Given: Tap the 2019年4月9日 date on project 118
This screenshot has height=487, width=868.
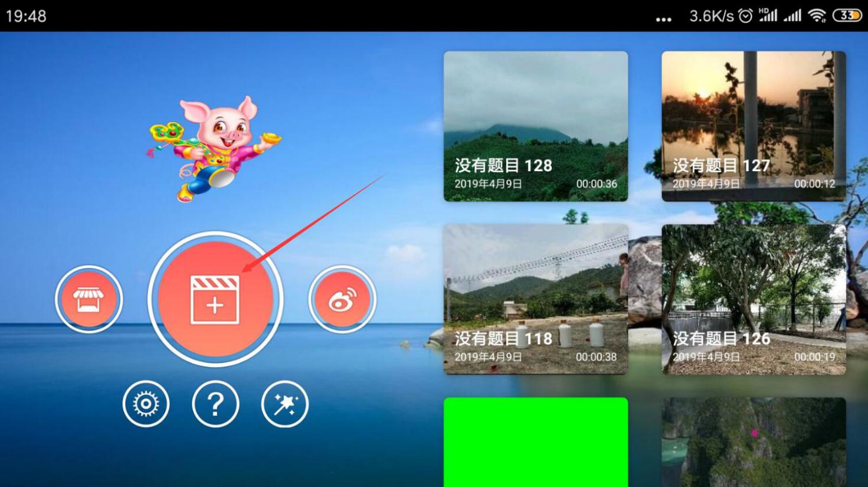Looking at the screenshot, I should tap(488, 357).
